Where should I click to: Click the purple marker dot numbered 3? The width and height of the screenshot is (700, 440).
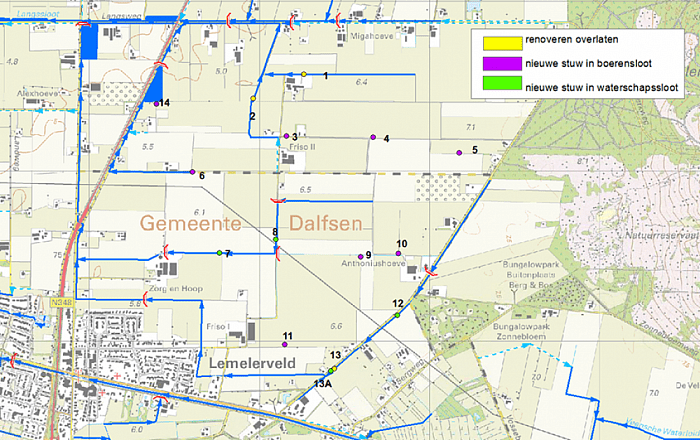[287, 136]
